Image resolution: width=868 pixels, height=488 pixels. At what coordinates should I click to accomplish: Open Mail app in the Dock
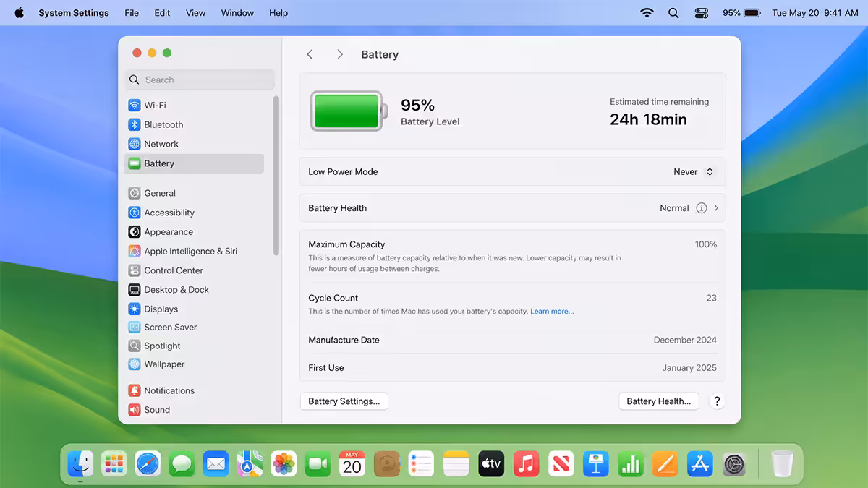click(216, 463)
